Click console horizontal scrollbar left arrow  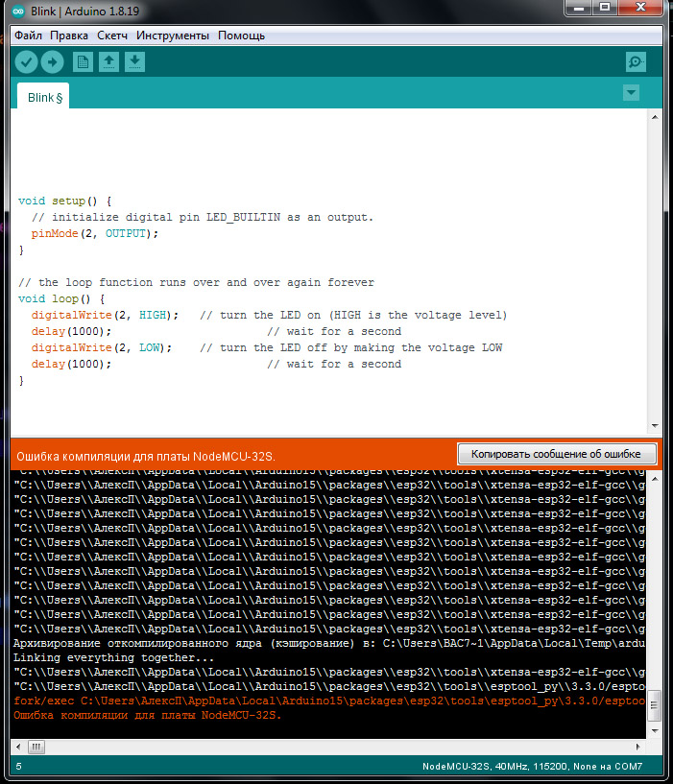(x=18, y=747)
